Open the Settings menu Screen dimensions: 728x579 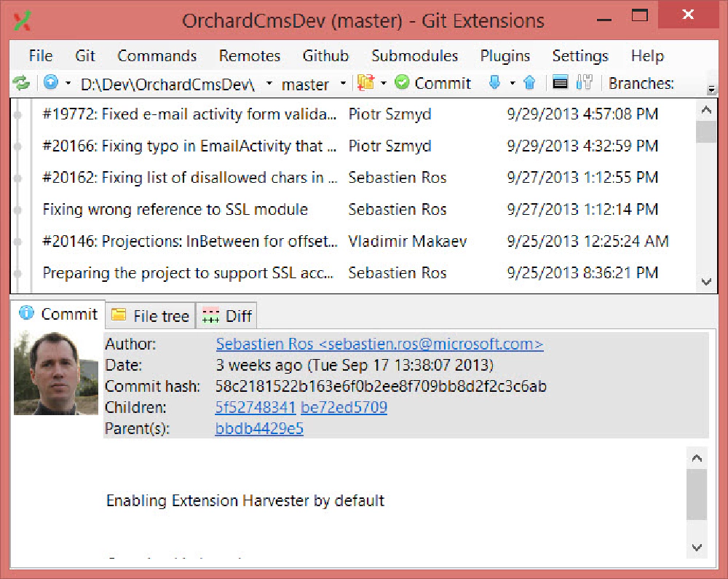pyautogui.click(x=580, y=56)
